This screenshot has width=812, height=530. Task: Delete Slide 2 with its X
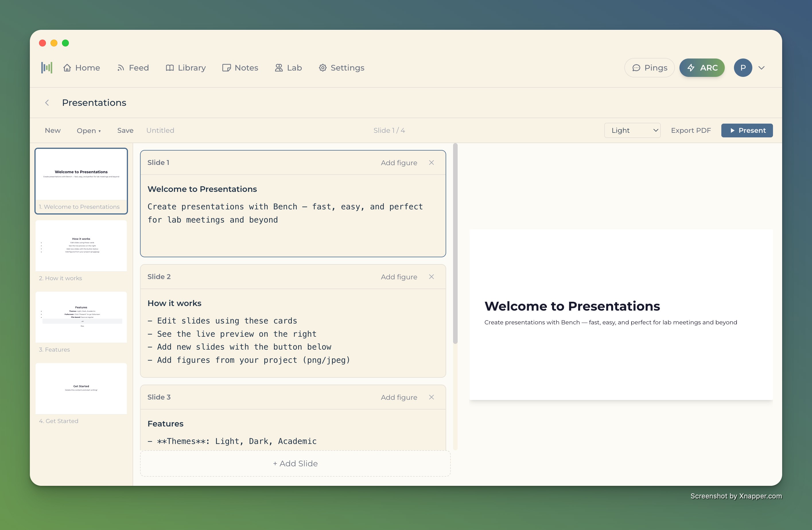click(431, 276)
